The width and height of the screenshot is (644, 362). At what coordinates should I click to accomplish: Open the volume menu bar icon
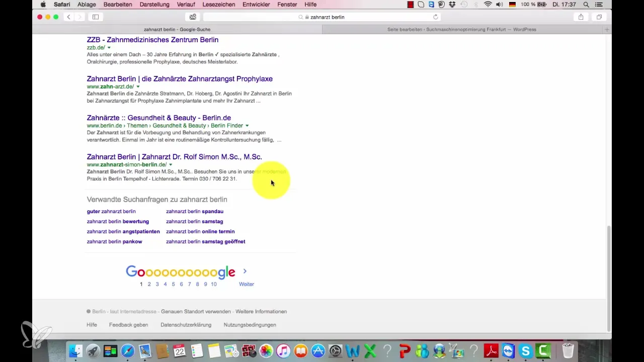[500, 5]
